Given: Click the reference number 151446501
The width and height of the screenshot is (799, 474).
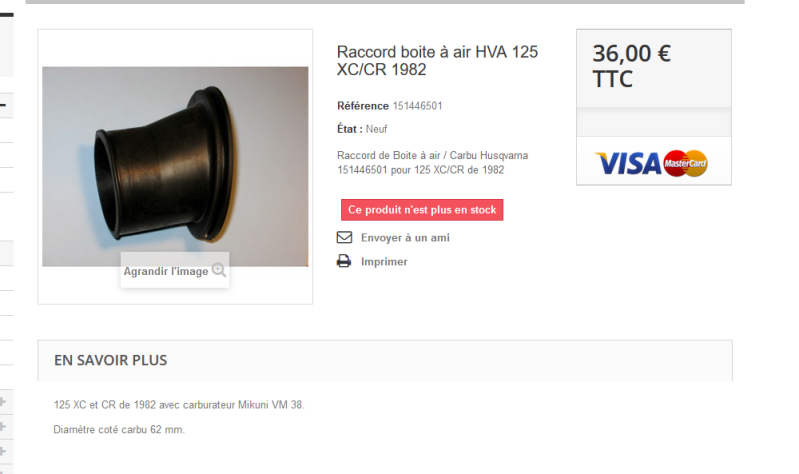Looking at the screenshot, I should click(417, 106).
